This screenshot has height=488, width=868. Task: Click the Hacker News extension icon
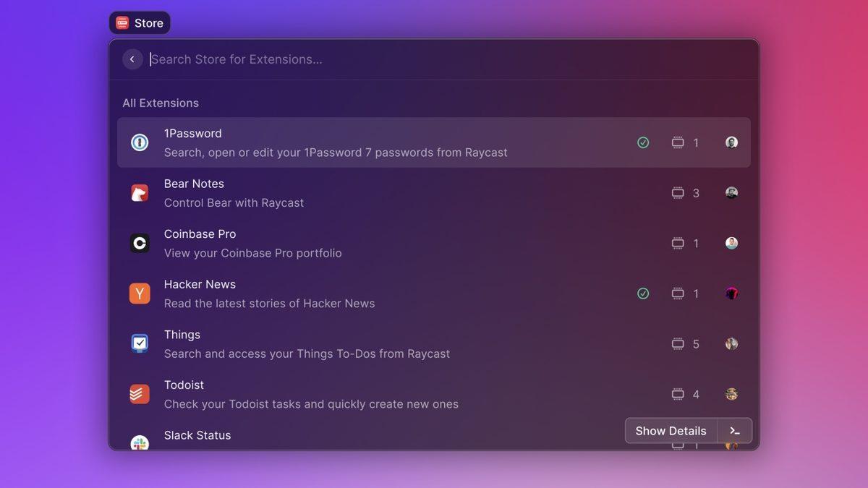(140, 294)
